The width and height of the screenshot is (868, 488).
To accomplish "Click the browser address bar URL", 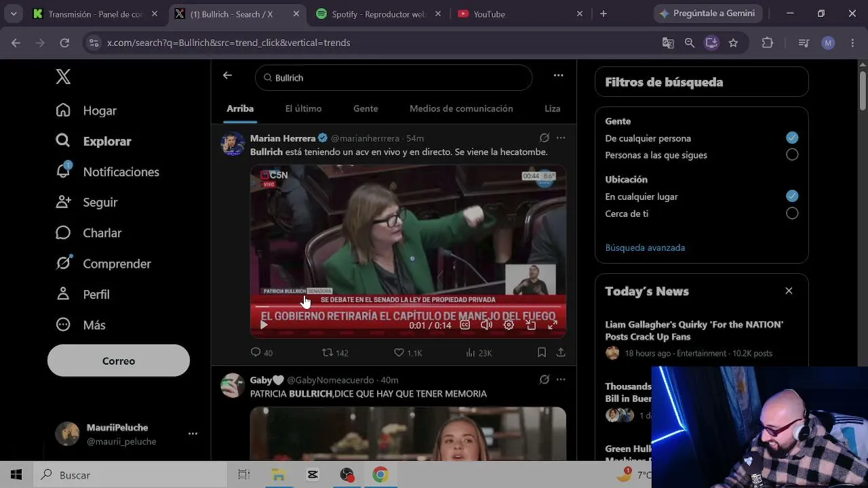I will [229, 43].
